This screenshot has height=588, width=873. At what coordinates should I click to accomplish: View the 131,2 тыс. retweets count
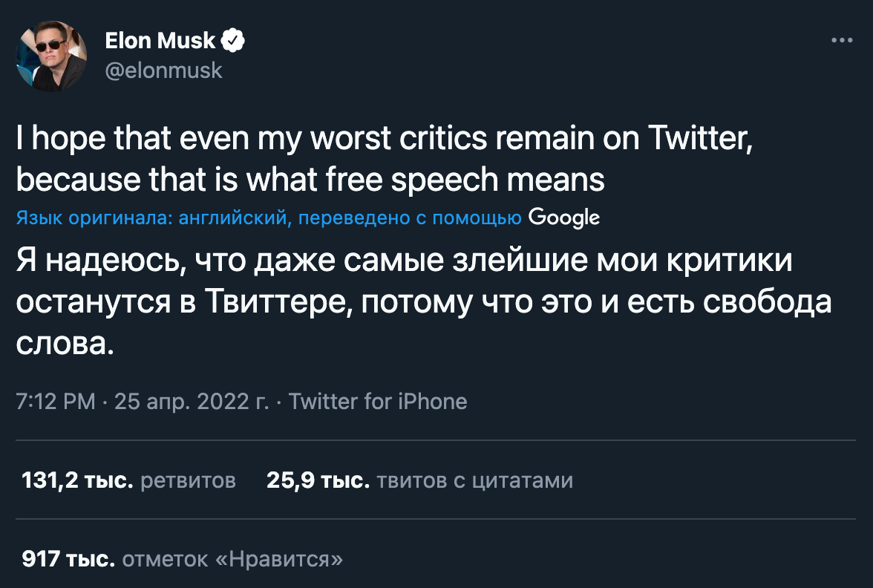click(x=78, y=480)
